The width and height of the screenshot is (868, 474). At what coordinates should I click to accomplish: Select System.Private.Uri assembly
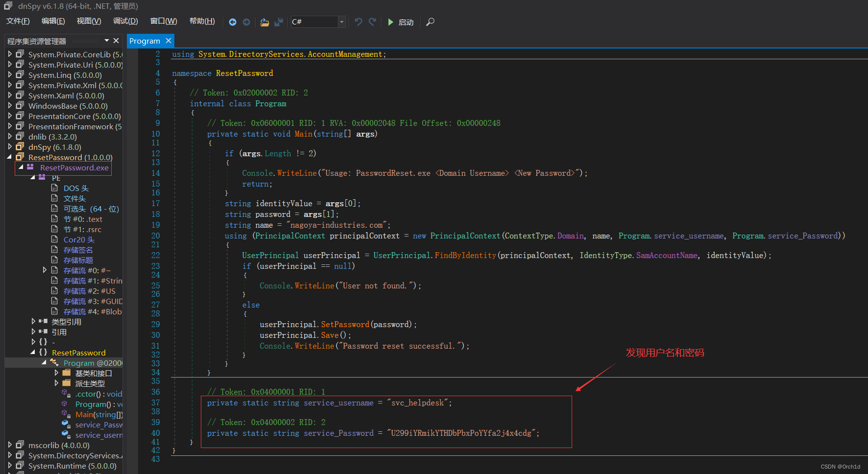coord(75,65)
